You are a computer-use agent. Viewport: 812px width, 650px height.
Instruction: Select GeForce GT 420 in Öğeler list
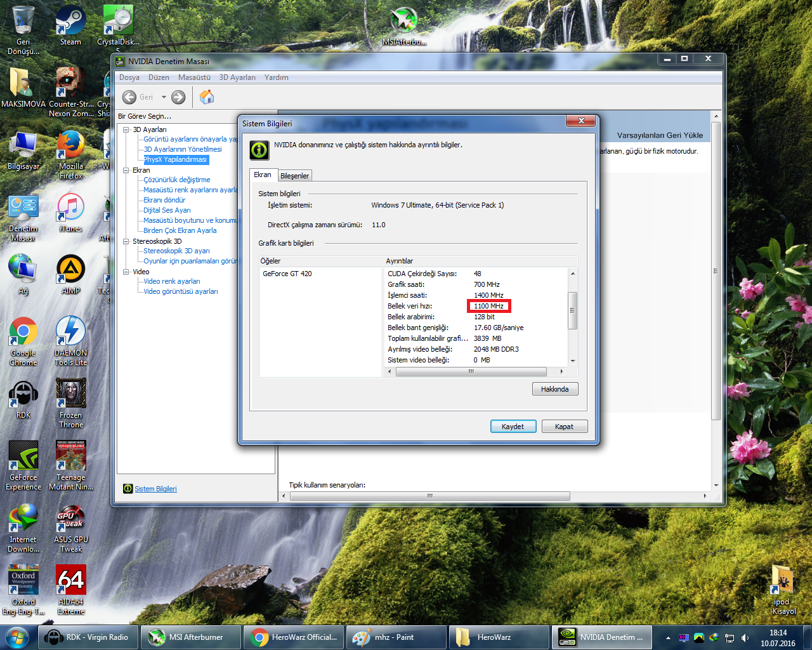[x=287, y=274]
